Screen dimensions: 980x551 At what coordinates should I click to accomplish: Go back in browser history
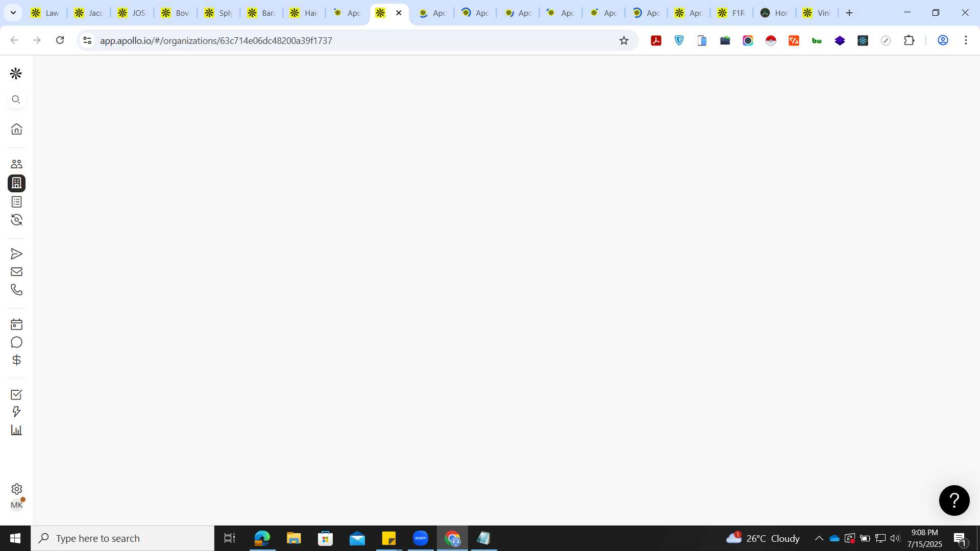click(x=14, y=40)
